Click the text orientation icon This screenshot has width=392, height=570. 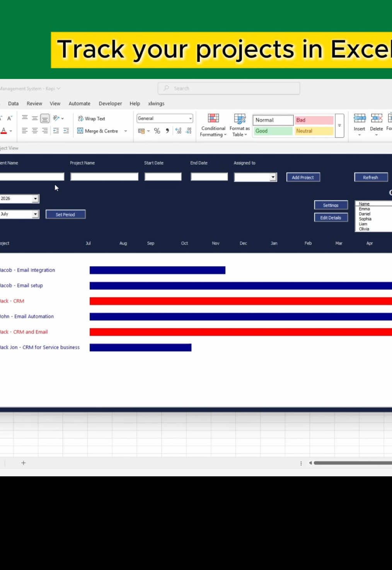point(56,118)
